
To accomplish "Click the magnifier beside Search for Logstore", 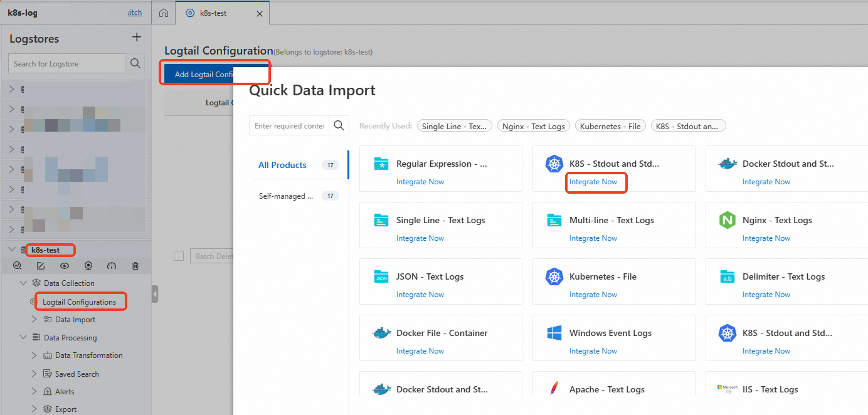I will click(135, 63).
